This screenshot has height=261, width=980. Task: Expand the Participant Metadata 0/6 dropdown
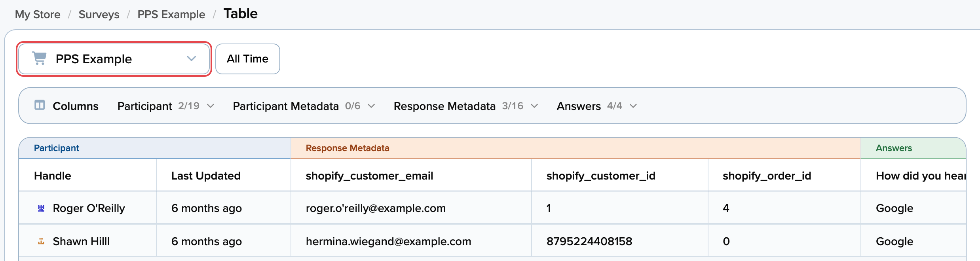click(x=304, y=106)
